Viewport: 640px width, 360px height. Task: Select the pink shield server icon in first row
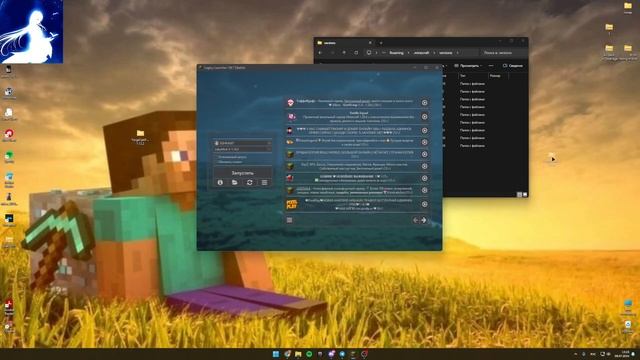click(291, 103)
